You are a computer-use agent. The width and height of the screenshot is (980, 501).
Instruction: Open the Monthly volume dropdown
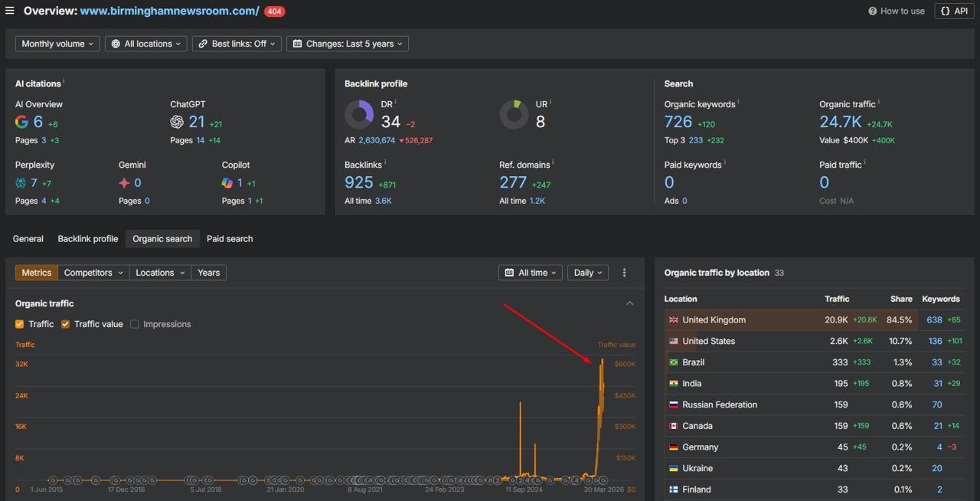pos(57,44)
